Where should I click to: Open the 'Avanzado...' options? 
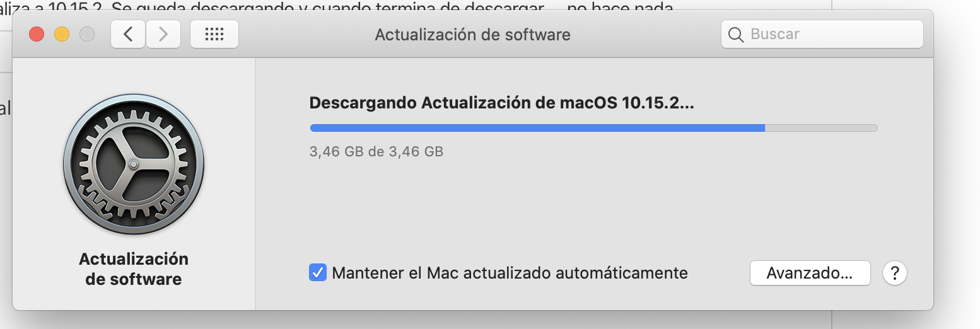(810, 274)
